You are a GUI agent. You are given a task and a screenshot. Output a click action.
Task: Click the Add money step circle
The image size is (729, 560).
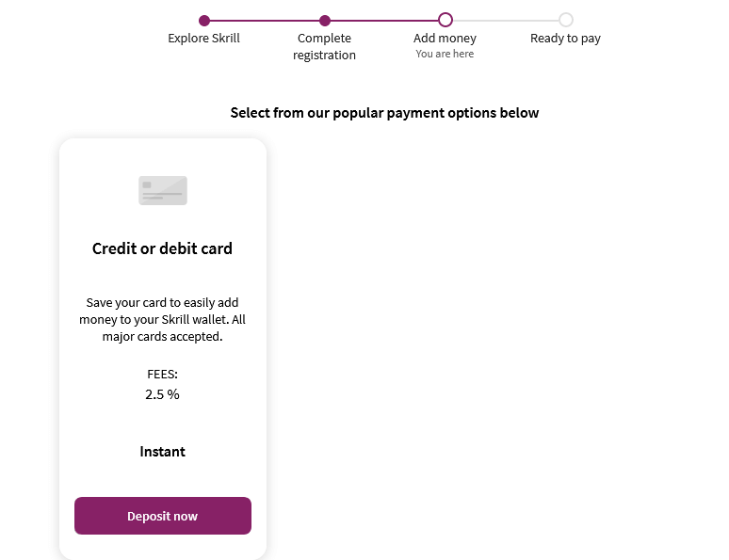(445, 20)
